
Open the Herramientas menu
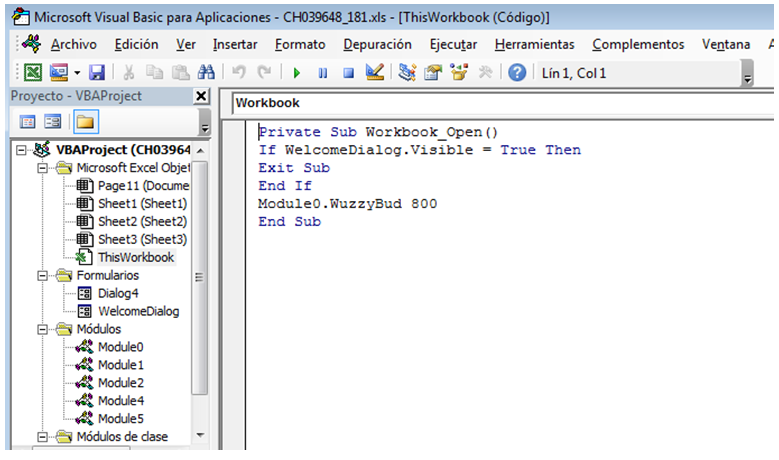(x=535, y=44)
